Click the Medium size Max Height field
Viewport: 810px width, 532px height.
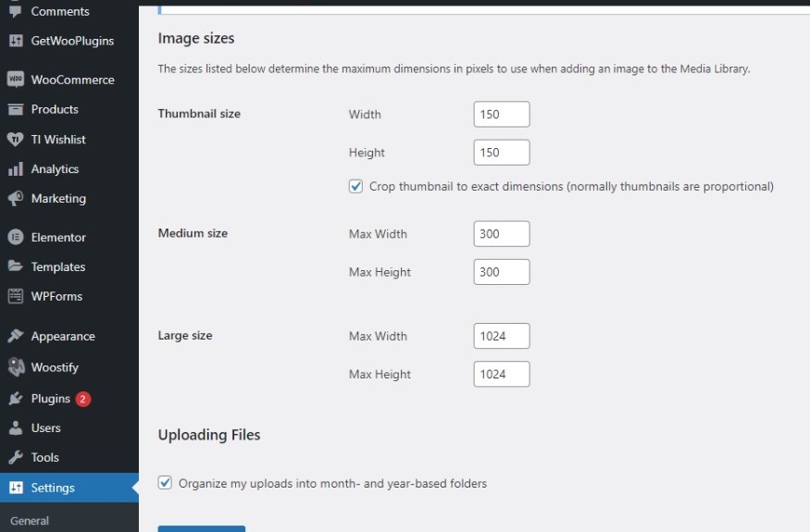click(502, 272)
